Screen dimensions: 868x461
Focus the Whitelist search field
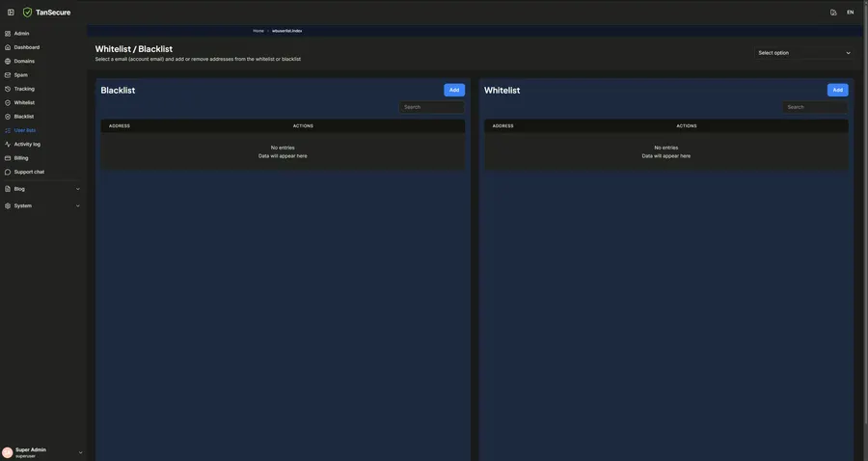point(815,107)
